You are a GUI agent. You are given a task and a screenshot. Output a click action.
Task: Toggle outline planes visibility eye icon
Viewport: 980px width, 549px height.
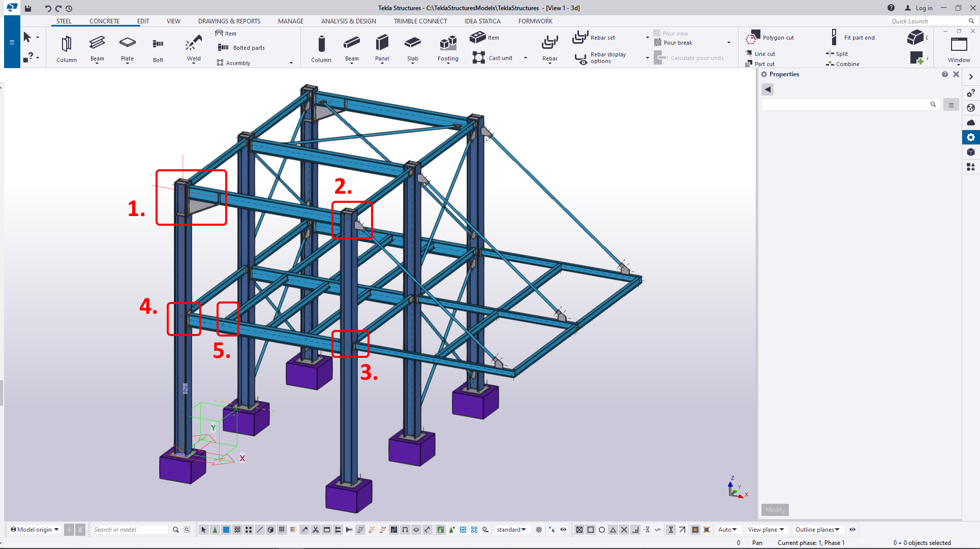(852, 530)
